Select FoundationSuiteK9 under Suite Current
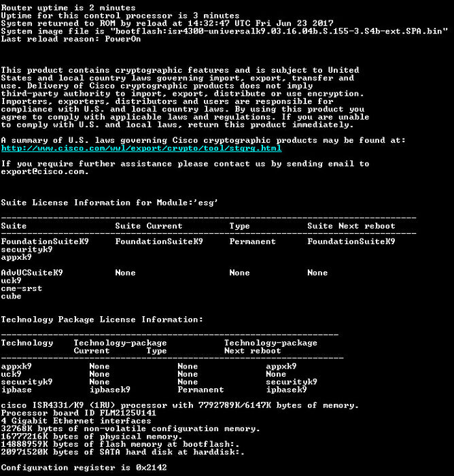Screen dimensions: 454x476 click(x=159, y=241)
